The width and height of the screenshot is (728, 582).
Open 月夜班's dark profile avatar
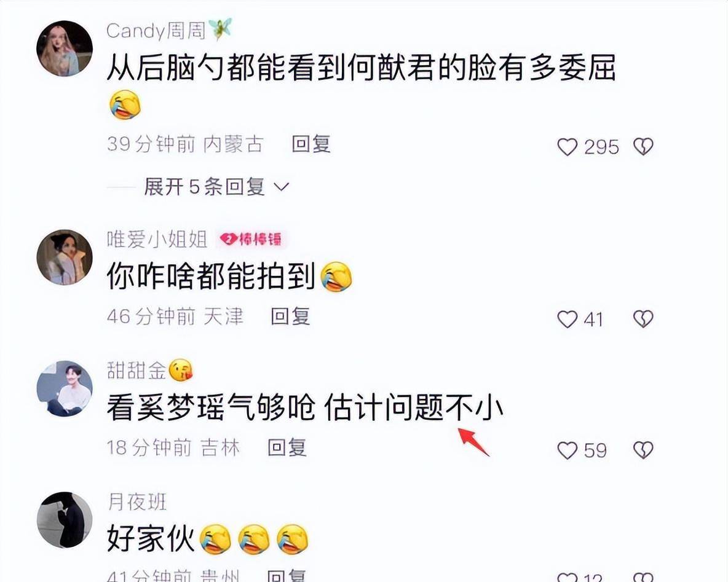click(65, 520)
